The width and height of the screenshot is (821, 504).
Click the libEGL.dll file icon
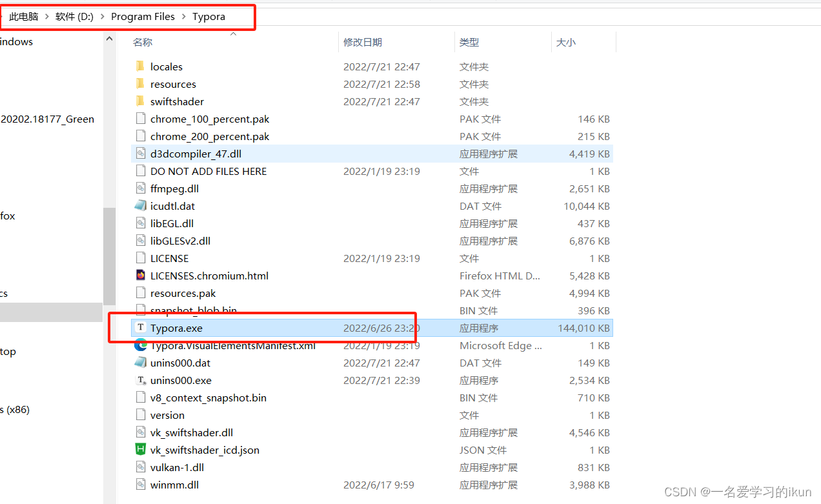point(140,223)
